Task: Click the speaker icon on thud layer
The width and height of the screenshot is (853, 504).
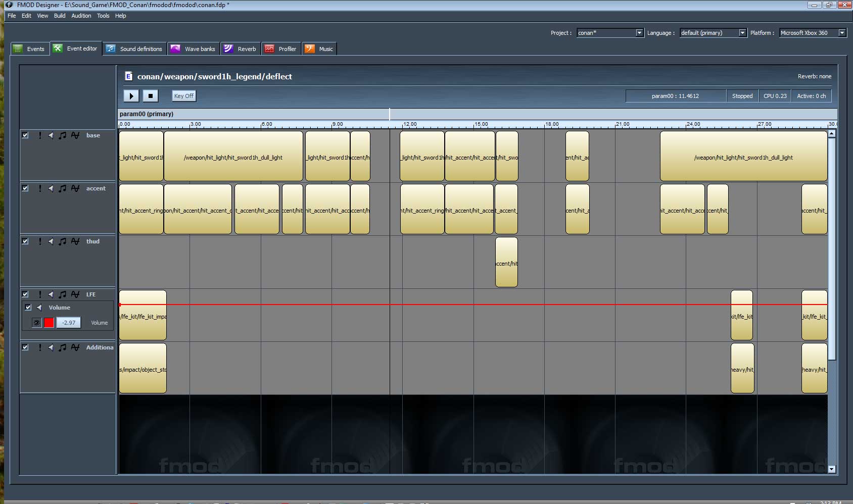Action: (x=51, y=241)
